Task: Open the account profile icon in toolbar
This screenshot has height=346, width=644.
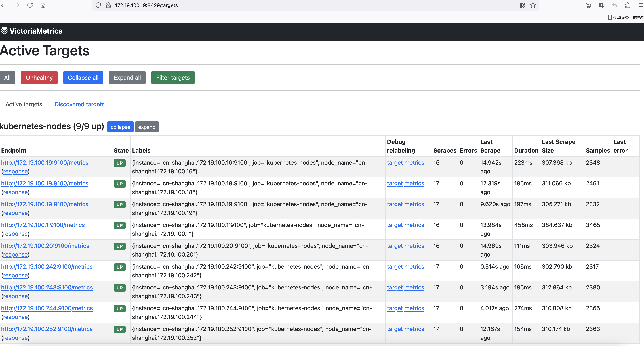Action: [x=588, y=5]
